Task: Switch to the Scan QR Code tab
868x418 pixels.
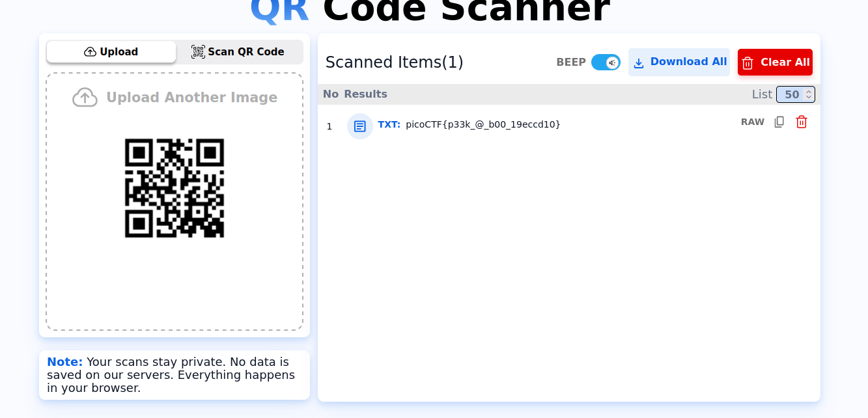Action: (238, 52)
